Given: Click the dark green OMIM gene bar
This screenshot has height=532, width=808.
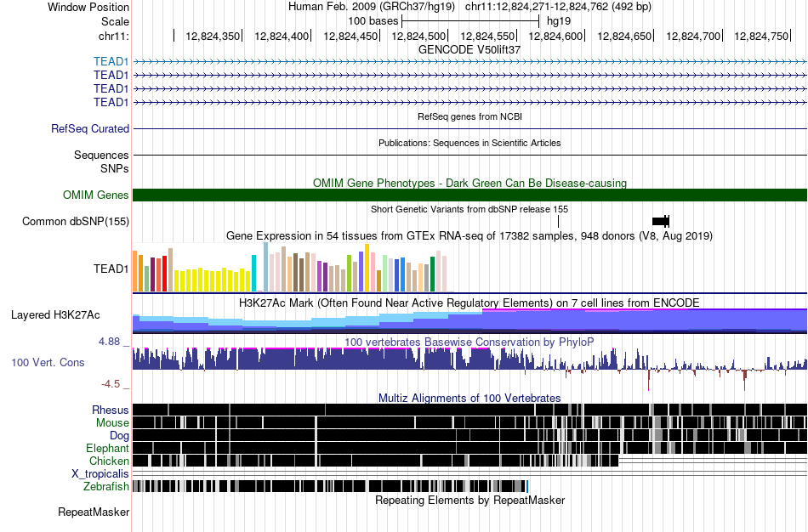Looking at the screenshot, I should [469, 195].
